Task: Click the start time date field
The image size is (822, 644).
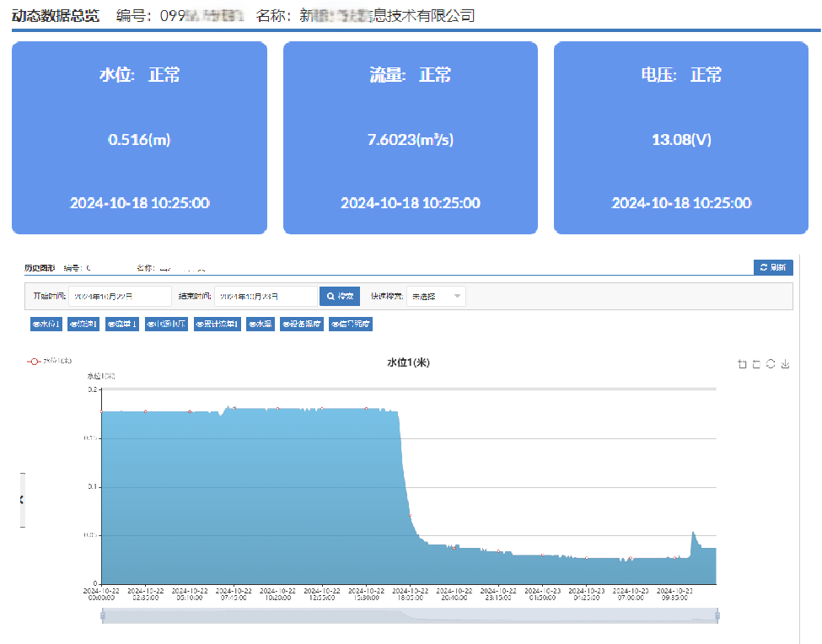Action: (120, 296)
